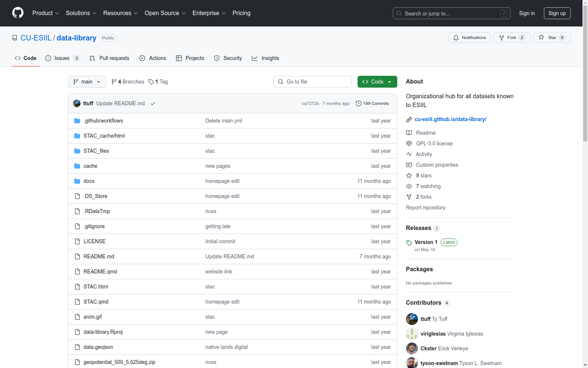
Task: Open the Projects tab
Action: (190, 58)
